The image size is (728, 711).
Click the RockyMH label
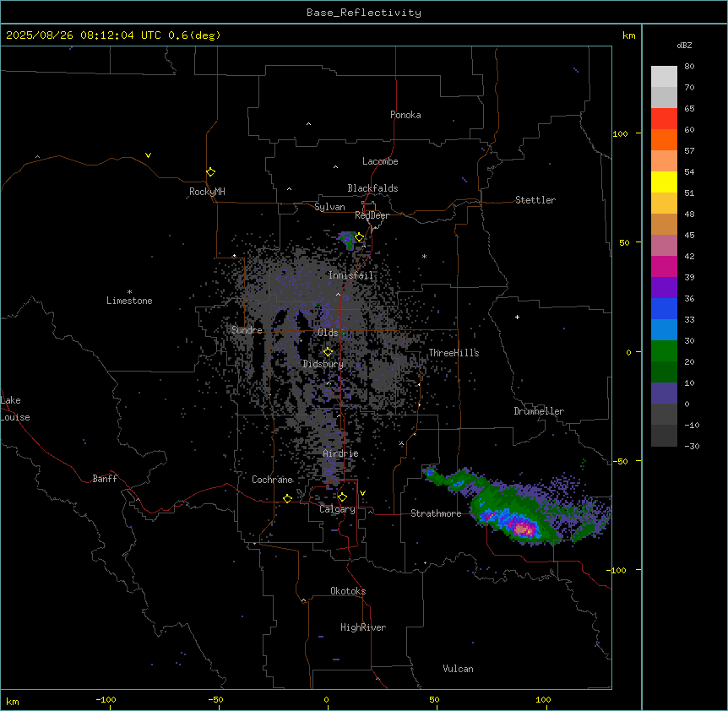tap(207, 192)
